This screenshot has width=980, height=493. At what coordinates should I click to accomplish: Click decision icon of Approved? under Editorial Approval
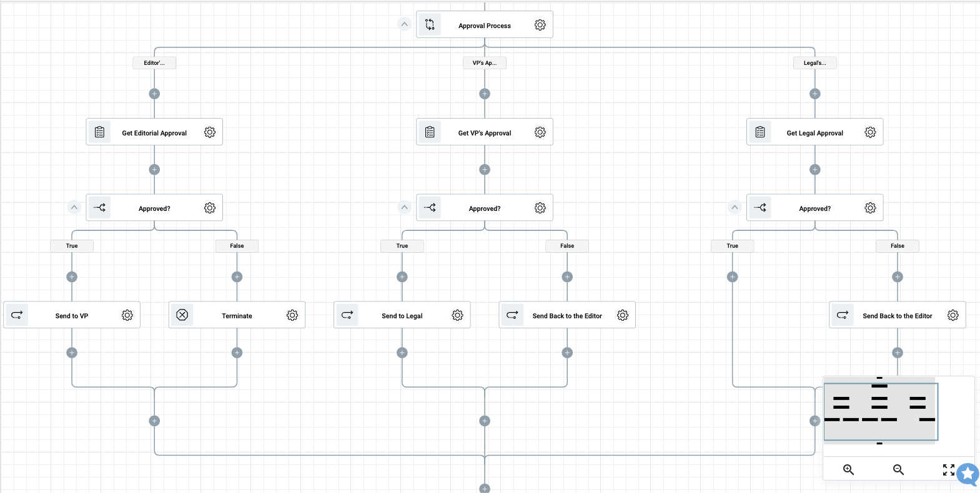[x=99, y=208]
